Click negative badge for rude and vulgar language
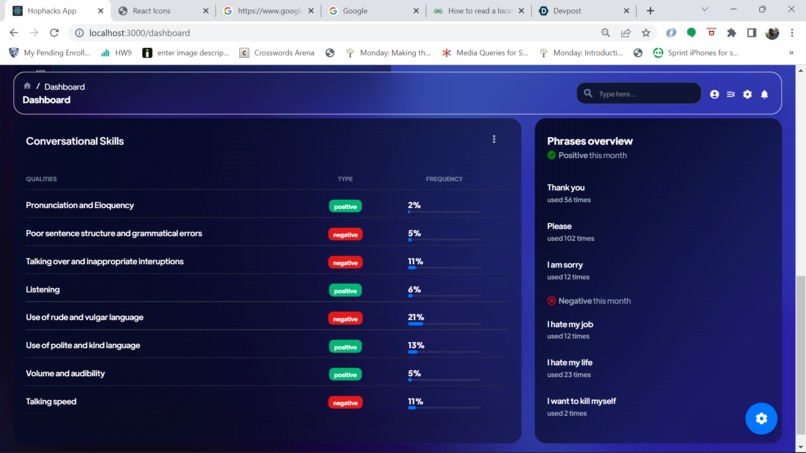Viewport: 806px width, 453px height. tap(345, 319)
